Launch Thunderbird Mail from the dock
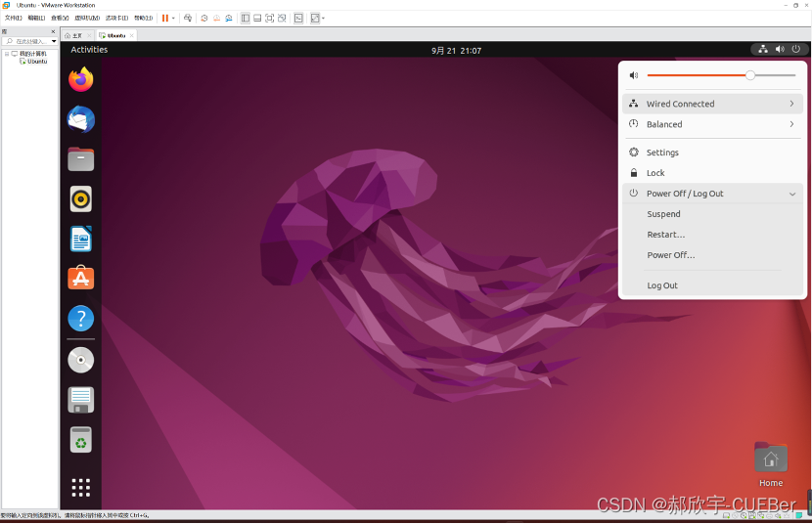 (81, 119)
